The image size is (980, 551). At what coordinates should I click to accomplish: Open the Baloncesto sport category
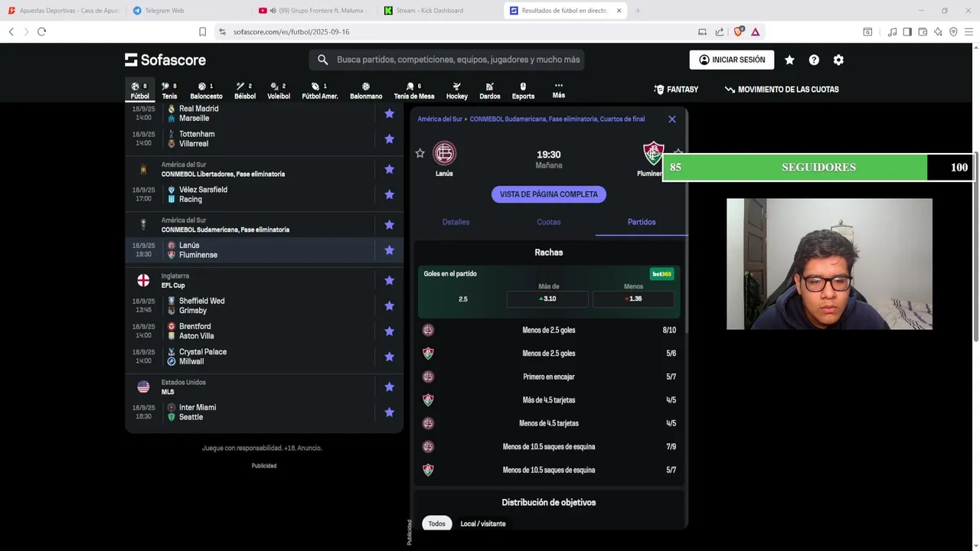(206, 90)
